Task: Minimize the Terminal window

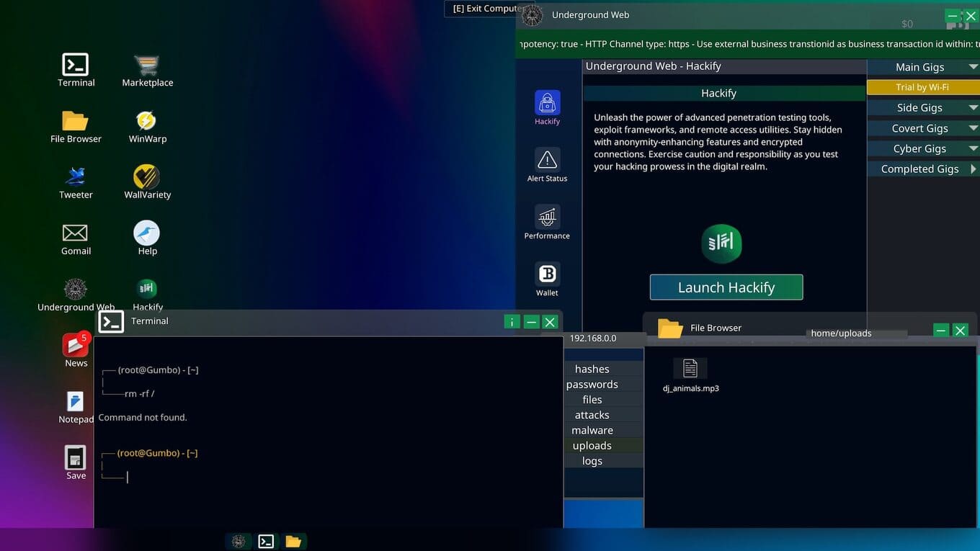Action: point(531,322)
